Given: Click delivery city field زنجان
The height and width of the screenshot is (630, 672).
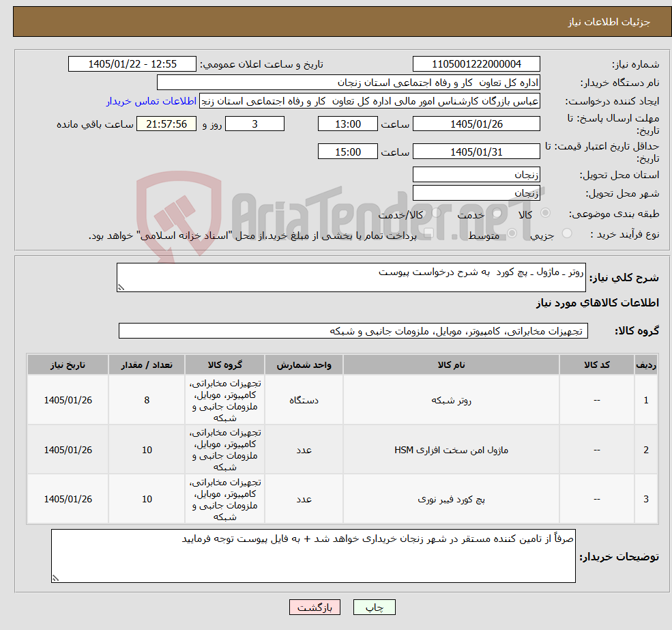Looking at the screenshot, I should 476,193.
